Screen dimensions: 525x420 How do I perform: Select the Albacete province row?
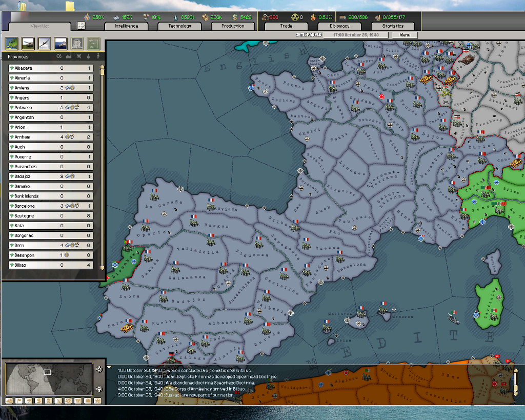(x=51, y=68)
